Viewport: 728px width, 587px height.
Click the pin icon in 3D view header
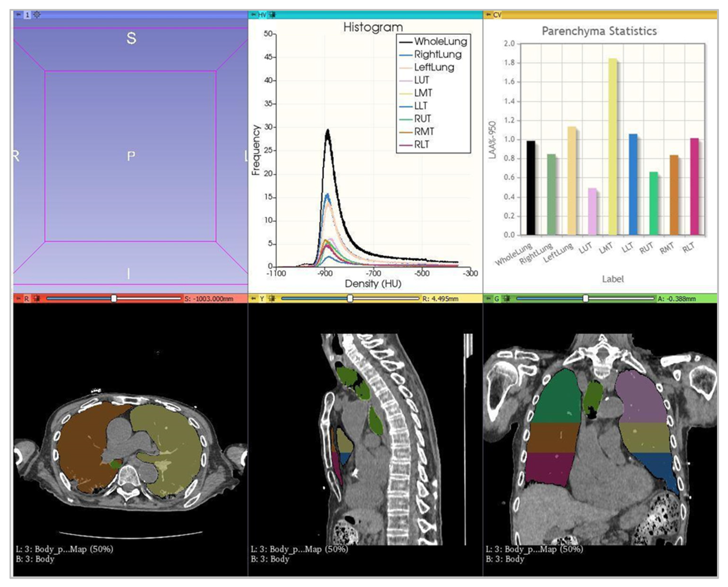[x=18, y=15]
